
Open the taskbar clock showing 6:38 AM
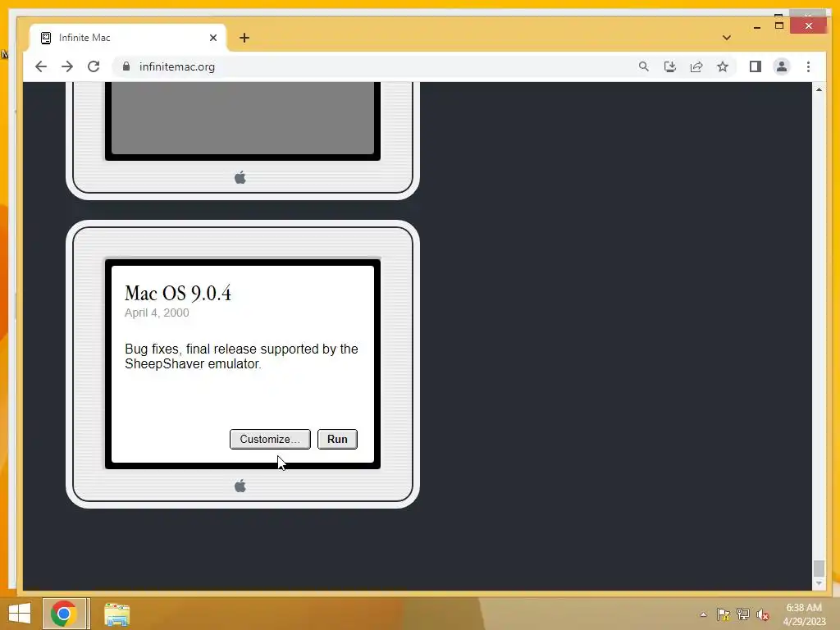coord(804,614)
